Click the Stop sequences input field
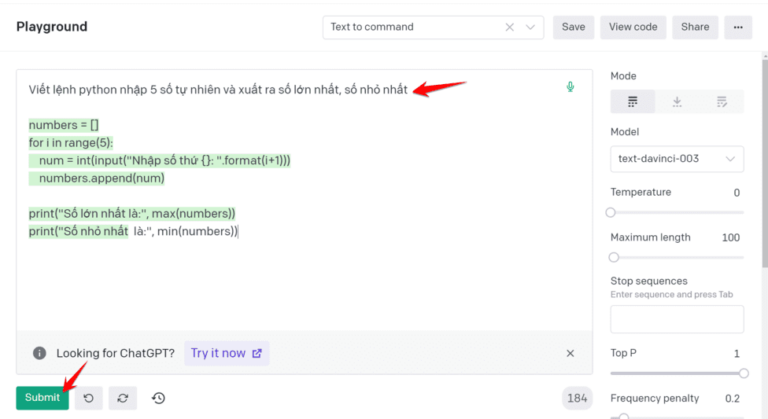The image size is (768, 419). (x=677, y=319)
